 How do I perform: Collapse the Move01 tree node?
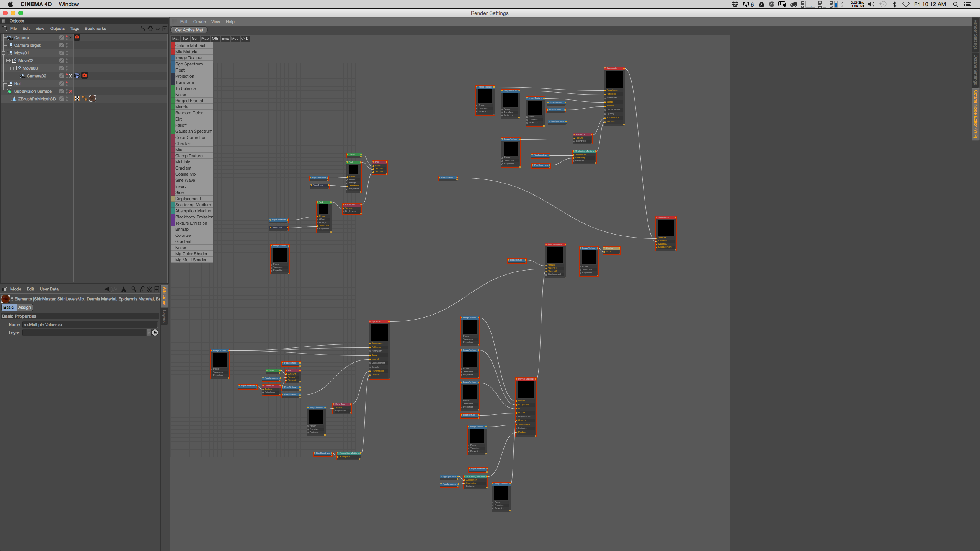pos(4,53)
